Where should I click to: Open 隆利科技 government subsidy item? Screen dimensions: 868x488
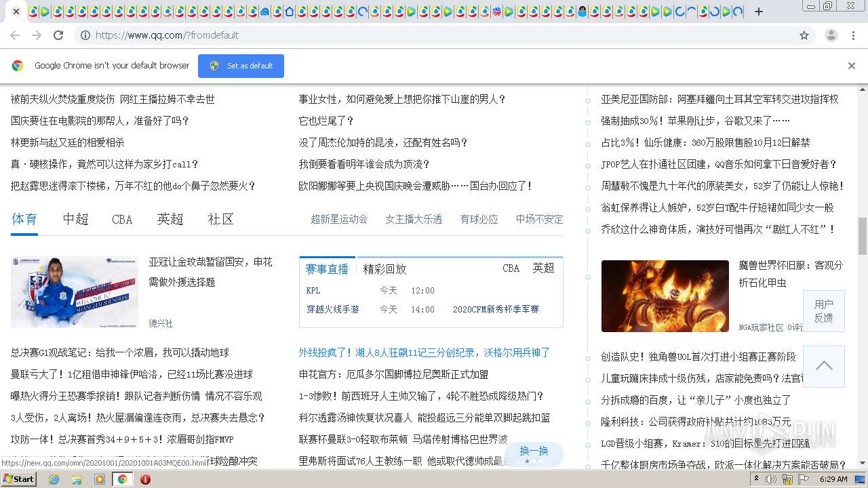pyautogui.click(x=696, y=422)
